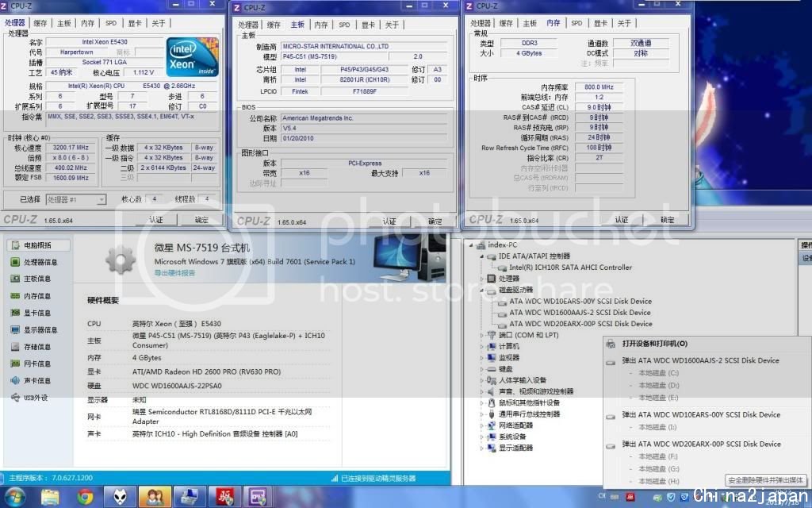The height and width of the screenshot is (508, 812).
Task: Open Windows Explorer folder icon on taskbar
Action: tap(50, 497)
